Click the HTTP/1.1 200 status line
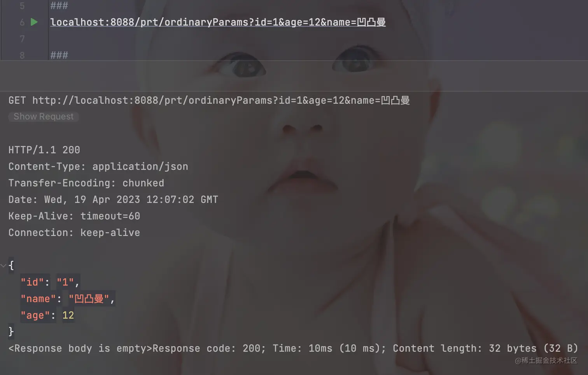The height and width of the screenshot is (375, 588). (x=44, y=150)
